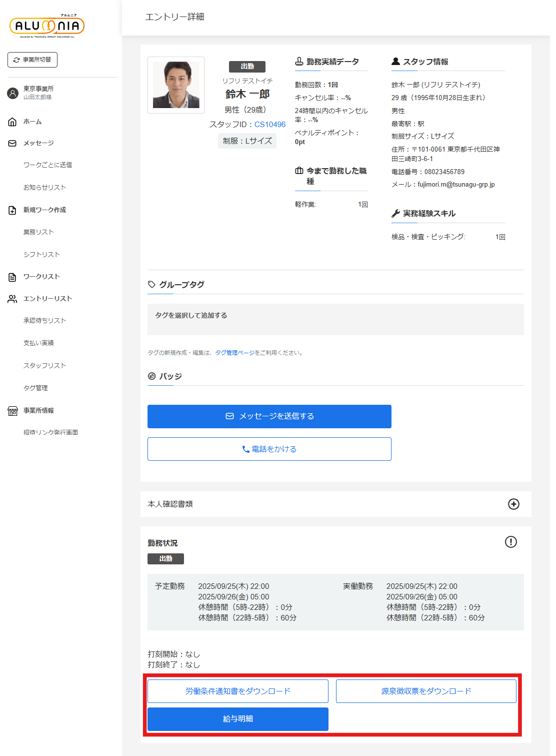Expand 本人確認書類 with plus icon
556x756 pixels.
tap(513, 504)
